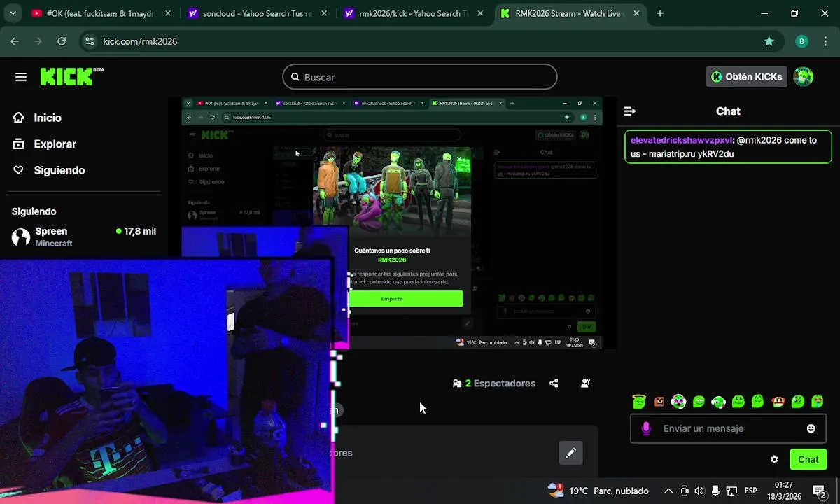This screenshot has height=504, width=840.
Task: View site information icon
Action: pos(89,41)
